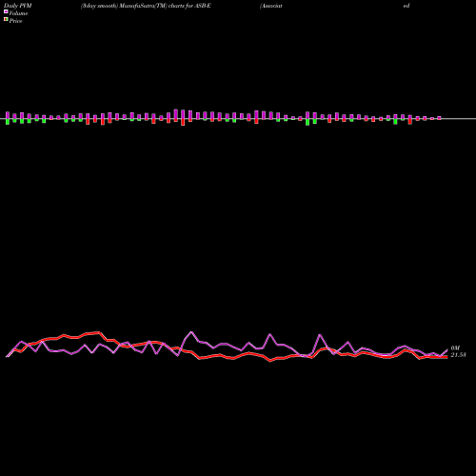The image size is (476, 476).
Task: Click the Volume legend color swatch
Action: coord(6,11)
